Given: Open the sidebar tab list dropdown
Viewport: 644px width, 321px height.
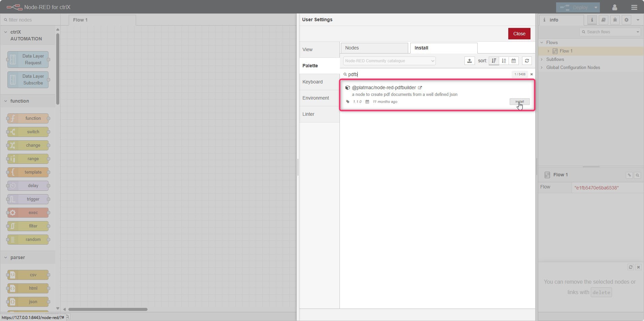Looking at the screenshot, I should coord(638,20).
